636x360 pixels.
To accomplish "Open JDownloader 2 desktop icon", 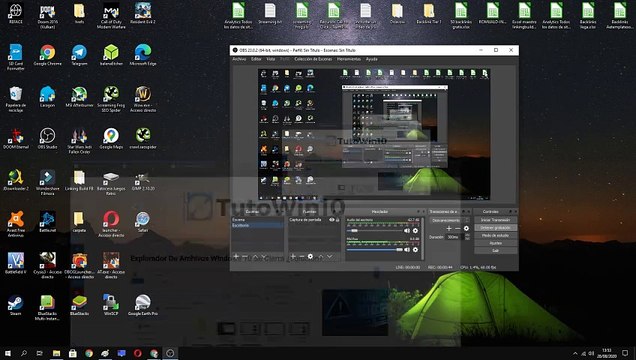I will 15,180.
